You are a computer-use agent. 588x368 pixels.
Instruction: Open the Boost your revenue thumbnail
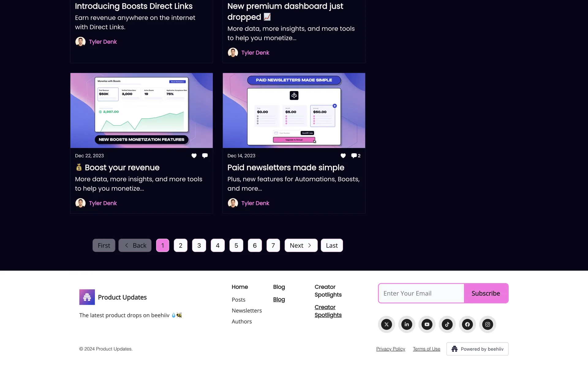(x=141, y=110)
